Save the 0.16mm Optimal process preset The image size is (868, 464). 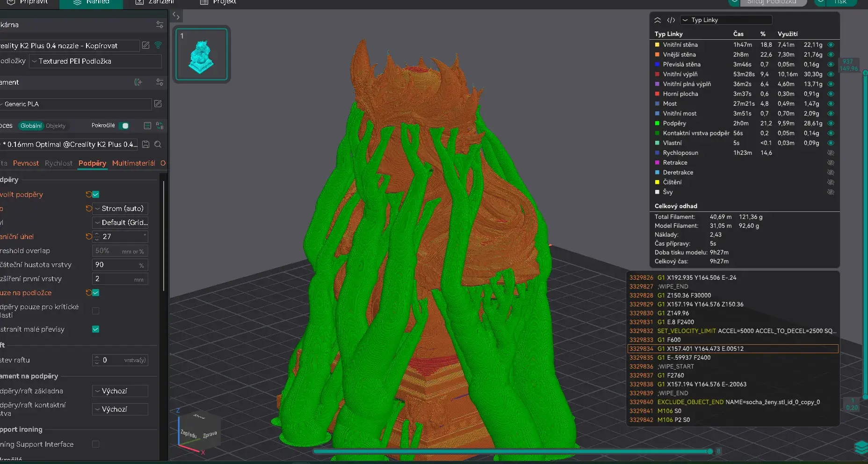point(145,145)
